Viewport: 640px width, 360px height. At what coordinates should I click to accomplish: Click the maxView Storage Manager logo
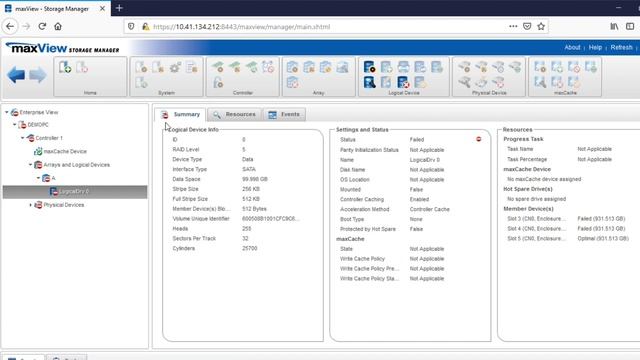(x=62, y=48)
